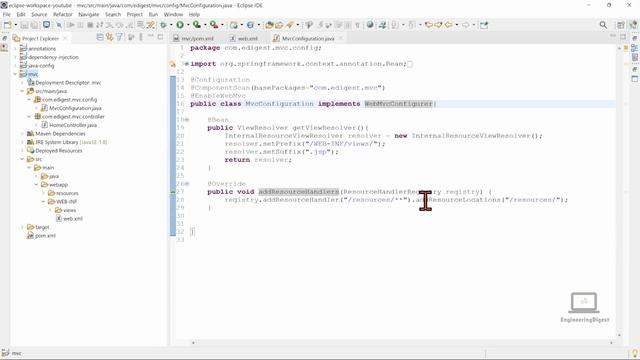
Task: Open the Window menu
Action: point(173,14)
